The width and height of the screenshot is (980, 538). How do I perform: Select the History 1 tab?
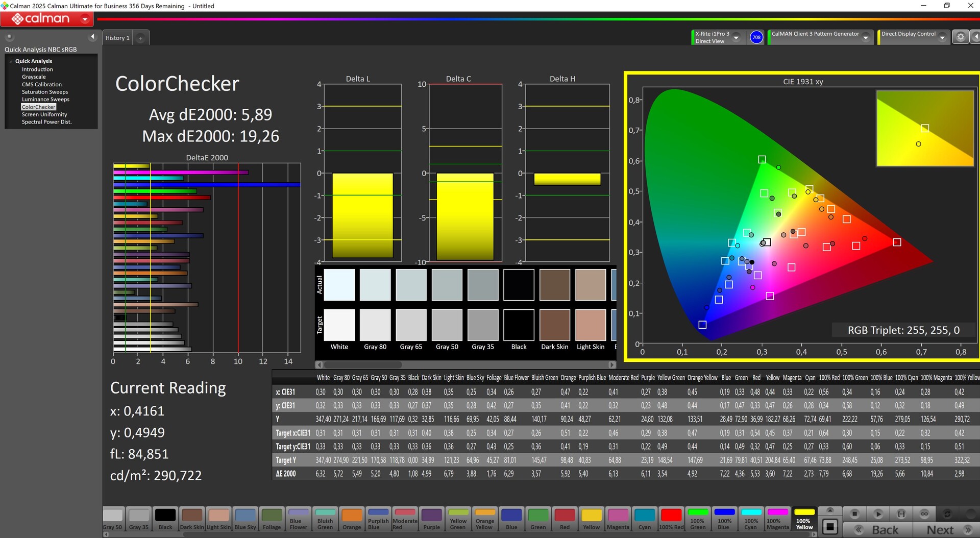pos(117,38)
